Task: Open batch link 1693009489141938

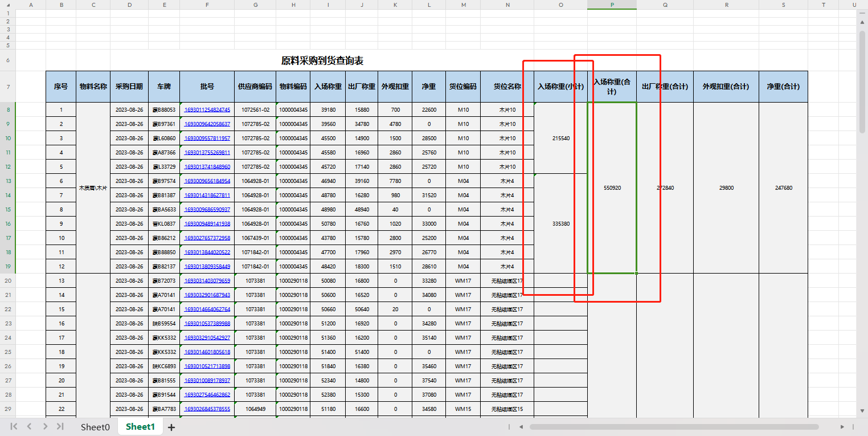Action: (x=207, y=223)
